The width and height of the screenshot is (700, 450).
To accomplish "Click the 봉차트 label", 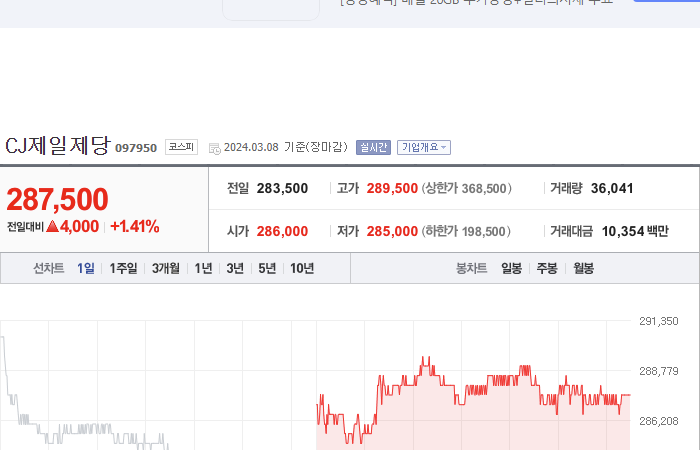I will point(471,268).
